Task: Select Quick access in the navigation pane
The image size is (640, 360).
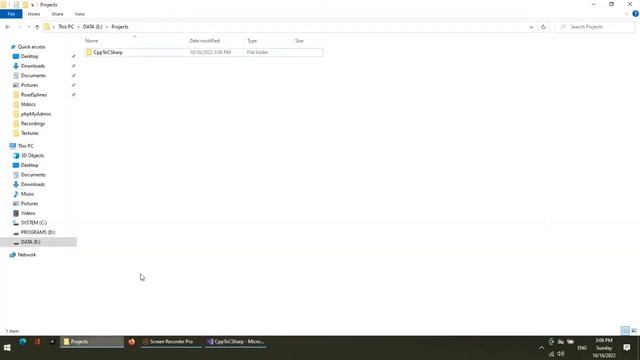Action: [x=31, y=47]
